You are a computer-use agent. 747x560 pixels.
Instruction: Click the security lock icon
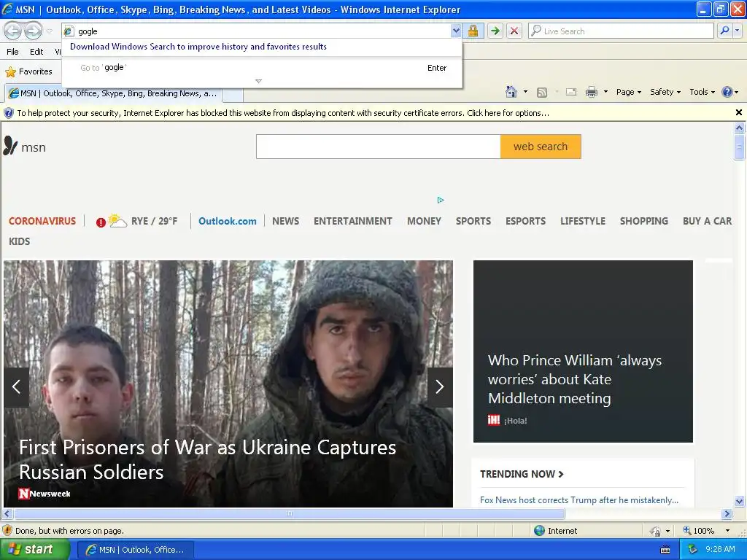click(473, 31)
